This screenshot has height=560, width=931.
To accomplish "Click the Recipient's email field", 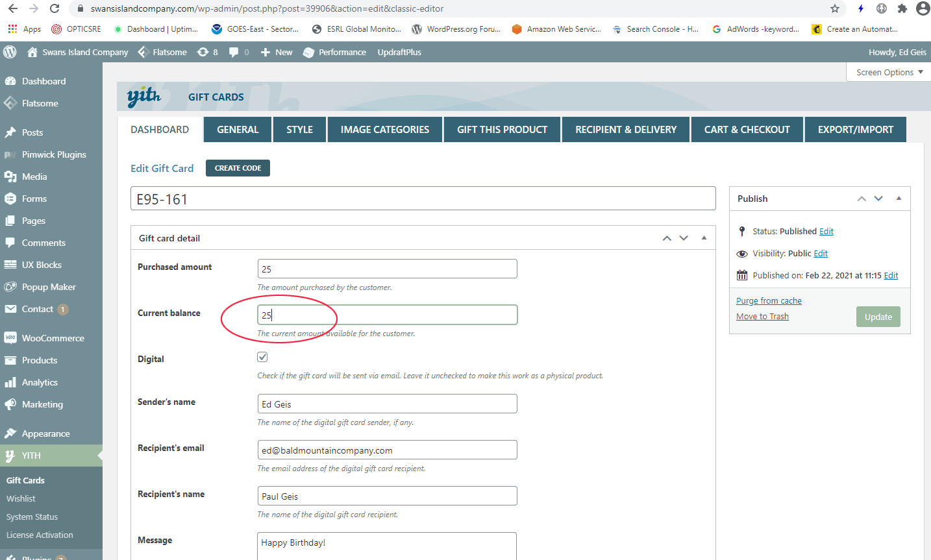I will (x=388, y=450).
